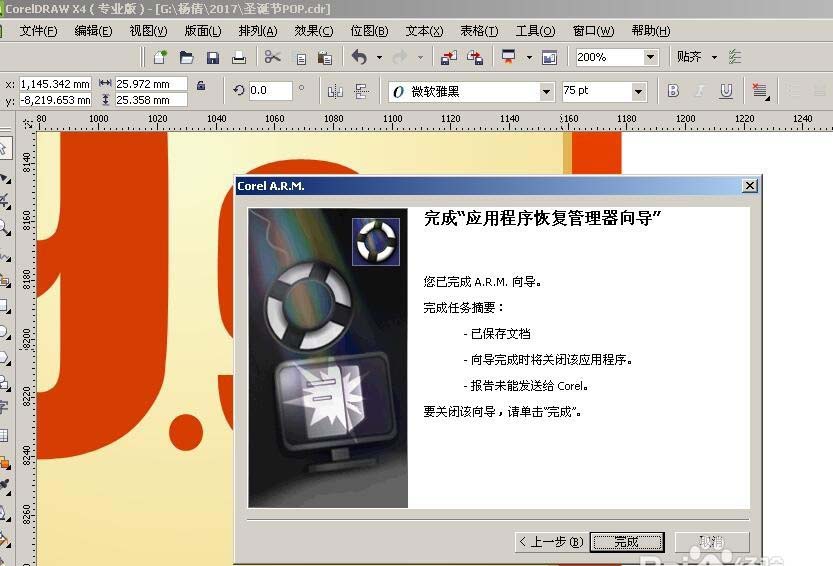This screenshot has width=833, height=566.
Task: Close the Corel A.R.M. dialog
Action: click(750, 185)
